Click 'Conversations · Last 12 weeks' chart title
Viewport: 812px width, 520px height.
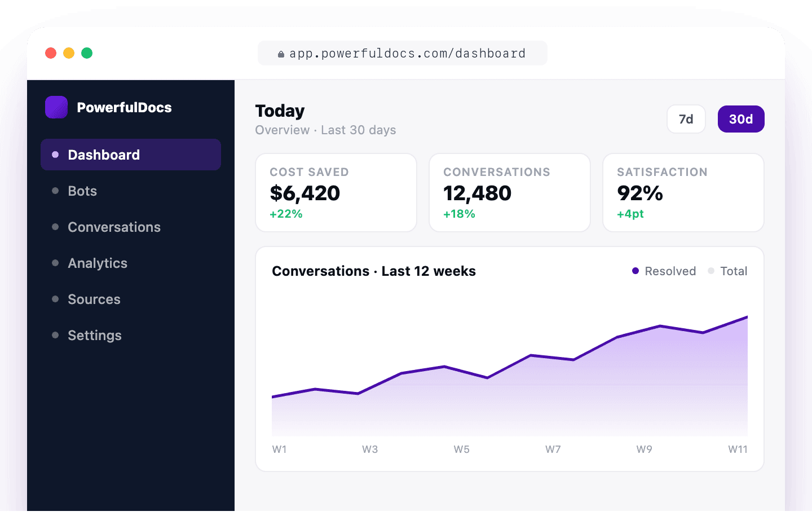click(374, 271)
